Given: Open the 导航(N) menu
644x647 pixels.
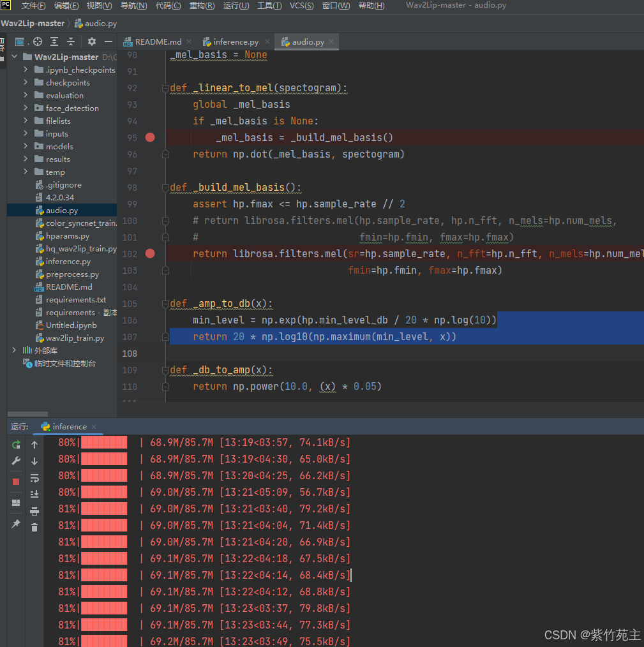Looking at the screenshot, I should point(133,5).
